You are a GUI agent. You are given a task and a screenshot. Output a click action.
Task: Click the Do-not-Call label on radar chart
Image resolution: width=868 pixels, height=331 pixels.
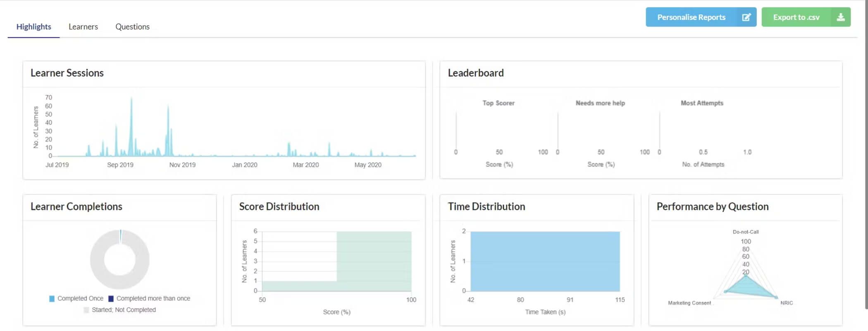(x=746, y=232)
